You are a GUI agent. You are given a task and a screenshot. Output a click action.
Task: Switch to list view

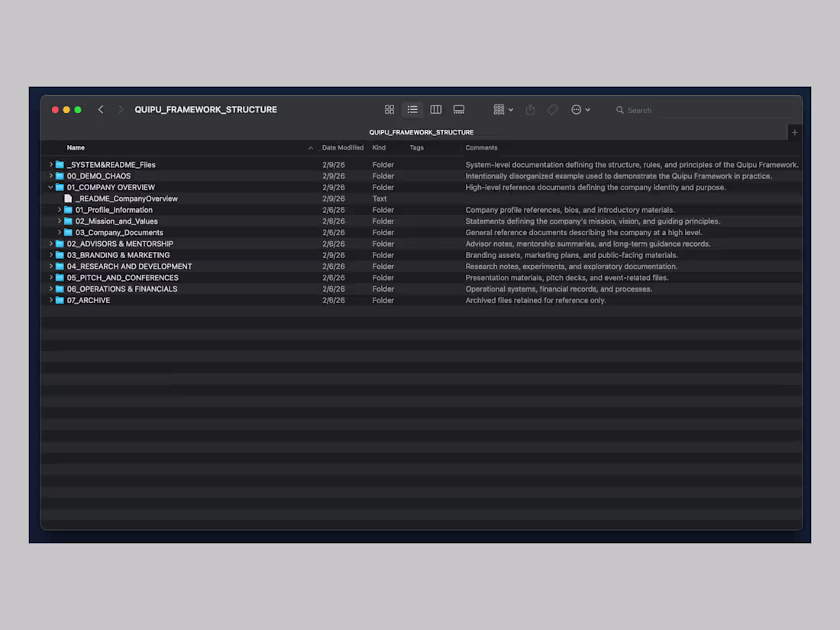pos(412,109)
